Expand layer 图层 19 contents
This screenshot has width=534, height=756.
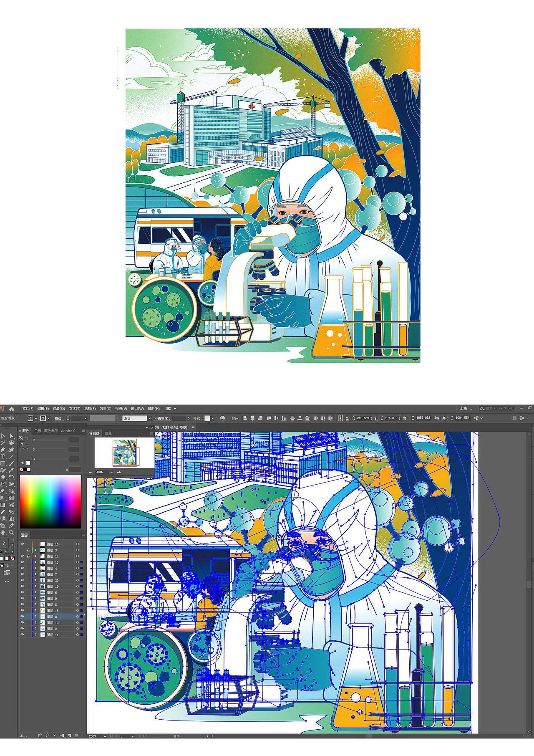[35, 587]
